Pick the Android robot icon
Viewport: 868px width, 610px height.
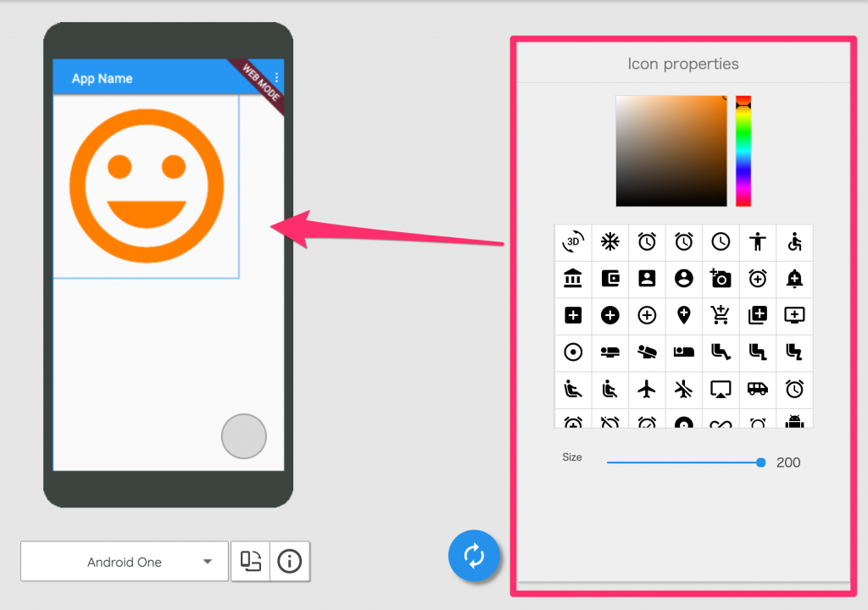795,419
